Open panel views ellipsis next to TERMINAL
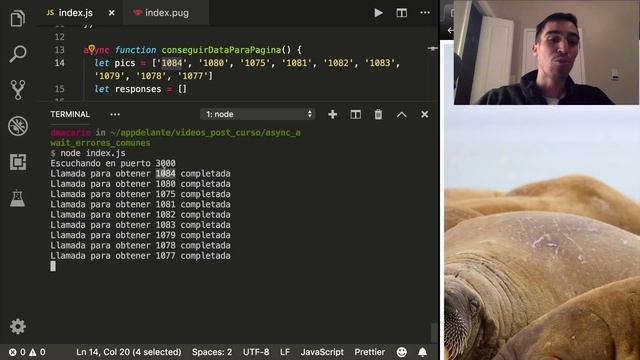The width and height of the screenshot is (640, 360). point(115,114)
